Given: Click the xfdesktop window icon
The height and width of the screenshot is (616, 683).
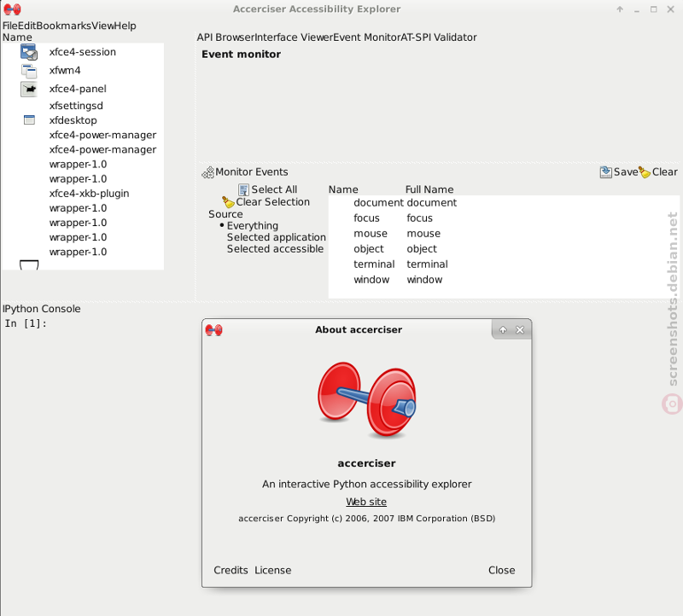Looking at the screenshot, I should [29, 120].
